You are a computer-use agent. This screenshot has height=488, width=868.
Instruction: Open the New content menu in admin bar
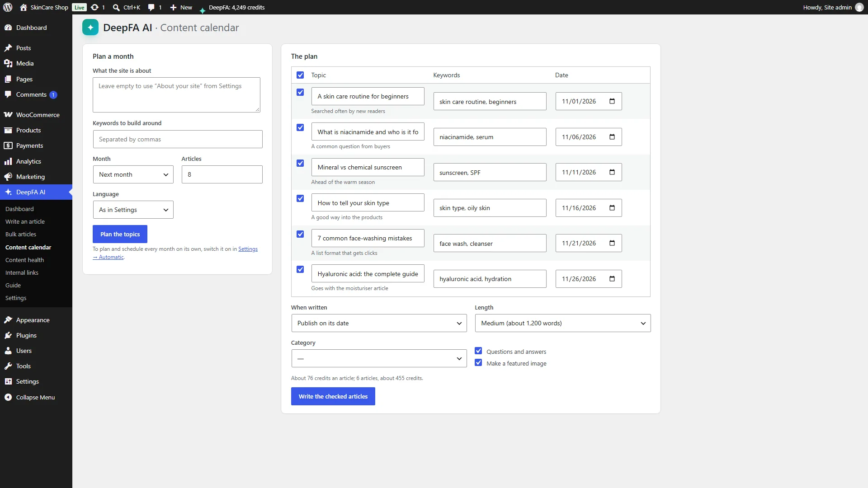(x=181, y=7)
